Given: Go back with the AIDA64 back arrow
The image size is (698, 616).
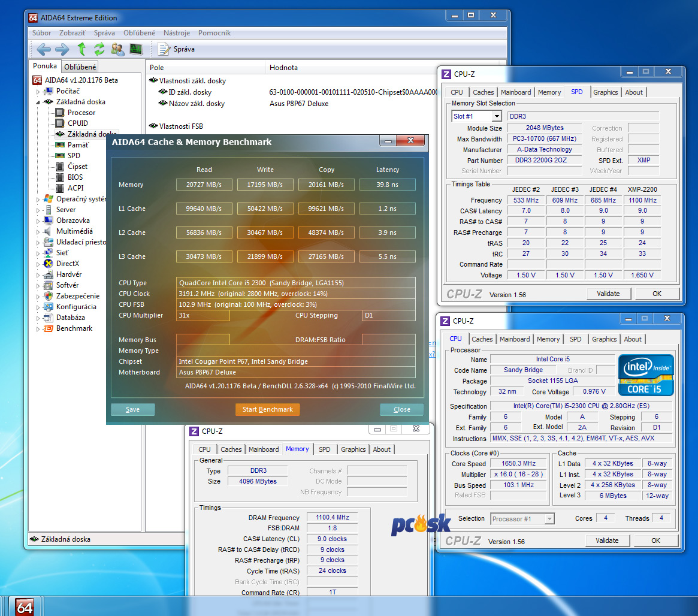Looking at the screenshot, I should (44, 49).
